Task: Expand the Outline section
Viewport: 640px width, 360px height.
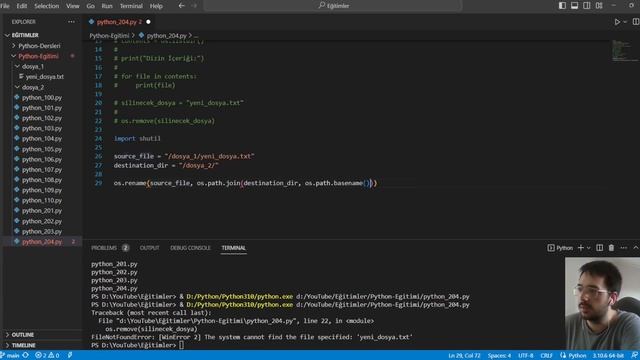Action: point(23,335)
